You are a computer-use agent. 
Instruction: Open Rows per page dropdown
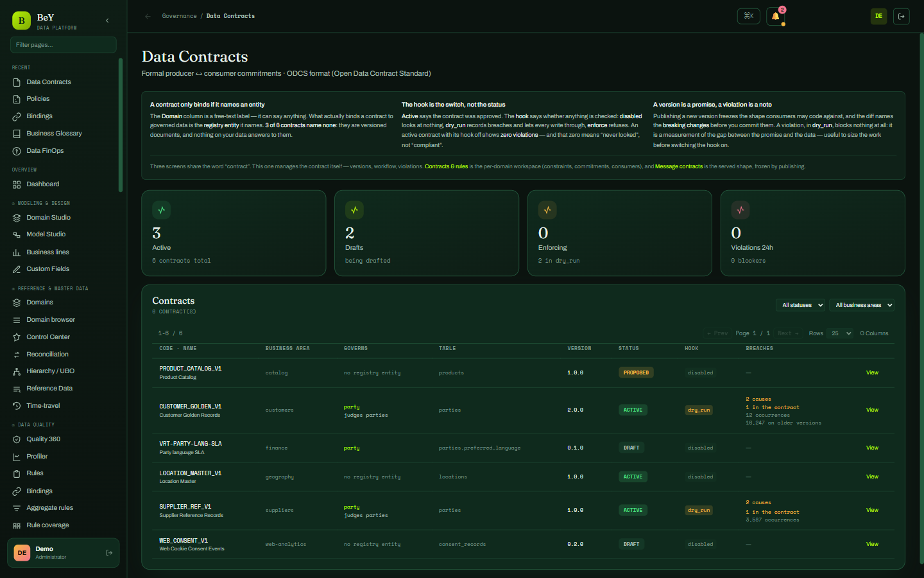click(x=839, y=333)
